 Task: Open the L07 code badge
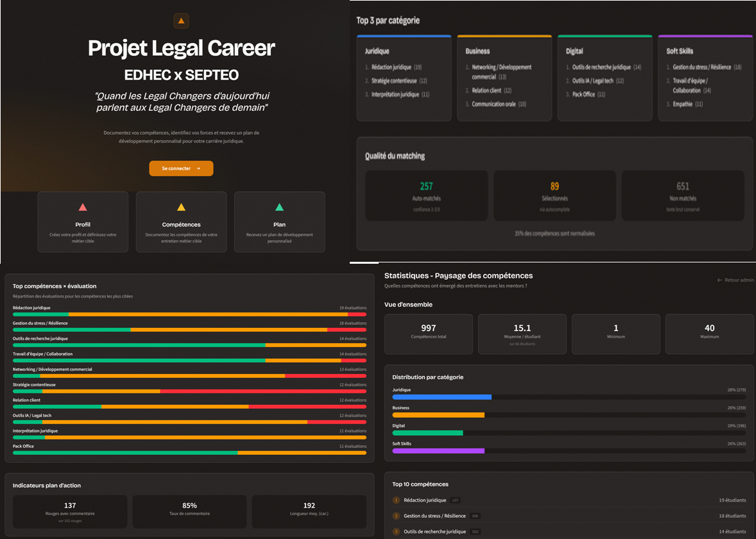[455, 500]
